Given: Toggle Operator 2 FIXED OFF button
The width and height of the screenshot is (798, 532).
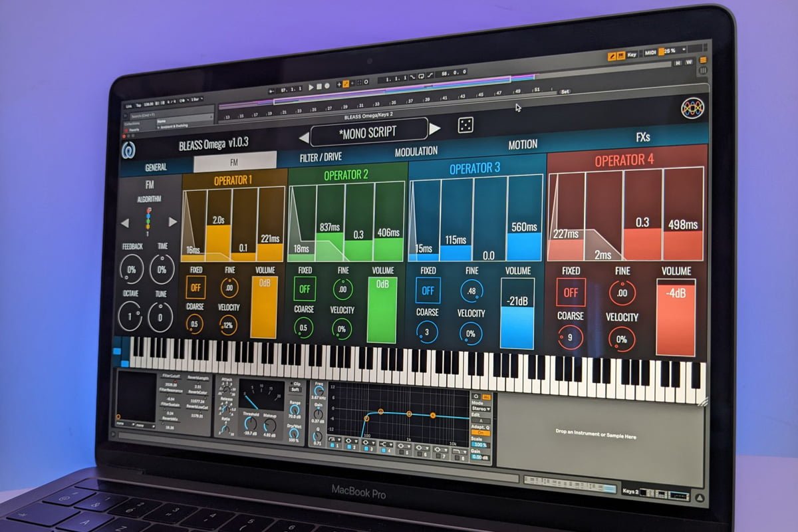Looking at the screenshot, I should click(305, 289).
